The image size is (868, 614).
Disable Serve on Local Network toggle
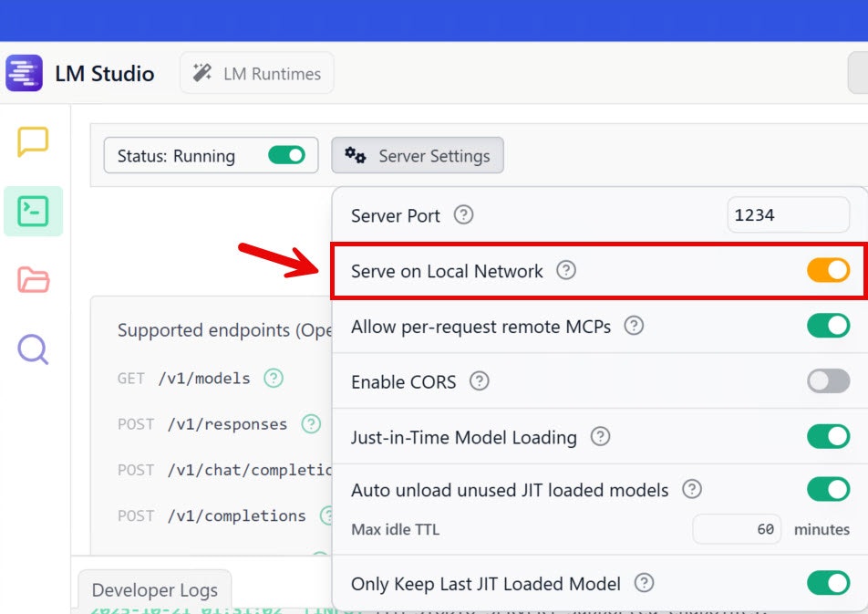click(828, 270)
